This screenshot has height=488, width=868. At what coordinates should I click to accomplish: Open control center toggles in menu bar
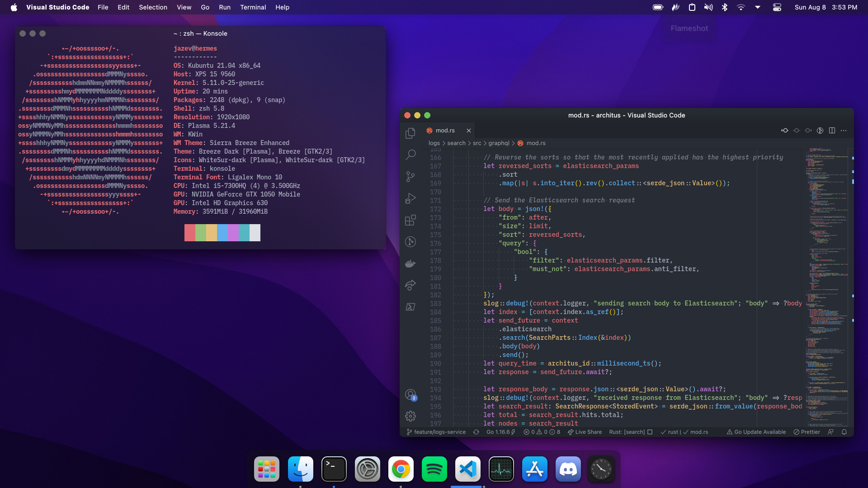[x=777, y=7]
